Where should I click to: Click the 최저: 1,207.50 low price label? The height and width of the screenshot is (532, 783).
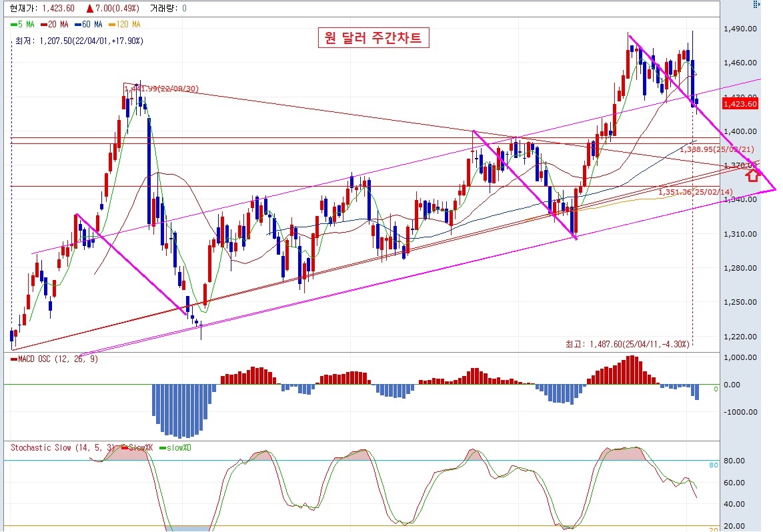(79, 41)
